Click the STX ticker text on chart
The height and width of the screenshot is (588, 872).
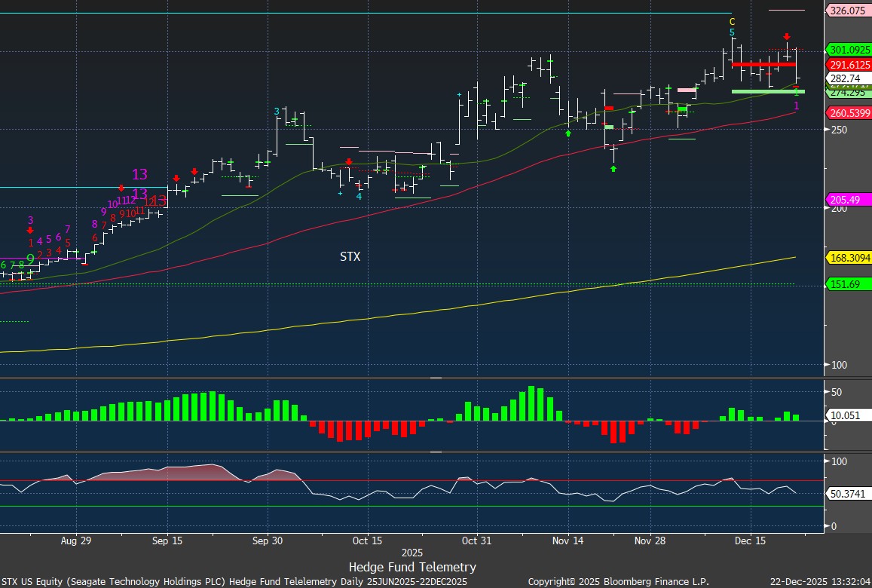(x=350, y=257)
